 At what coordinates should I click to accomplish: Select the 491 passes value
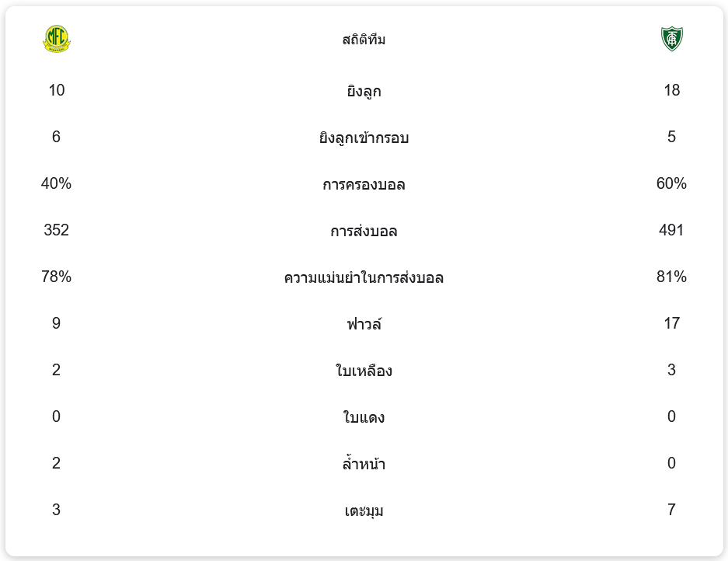(x=671, y=231)
